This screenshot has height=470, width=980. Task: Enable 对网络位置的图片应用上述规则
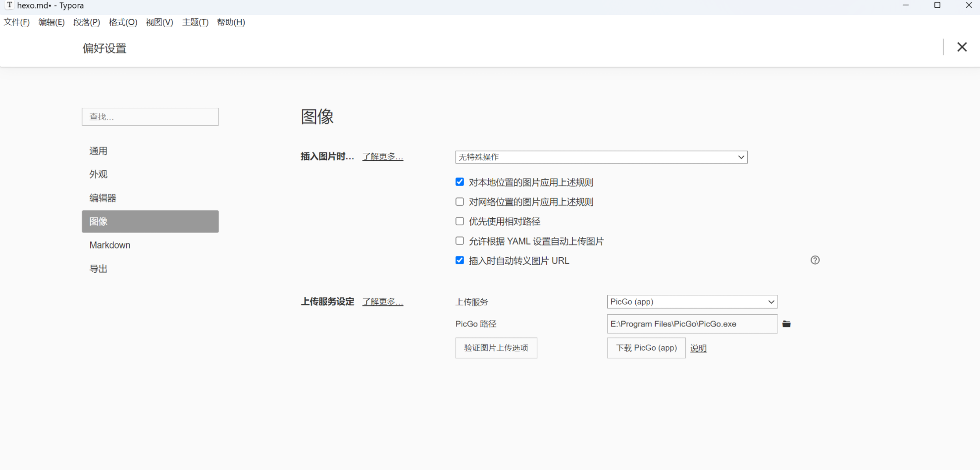tap(460, 202)
